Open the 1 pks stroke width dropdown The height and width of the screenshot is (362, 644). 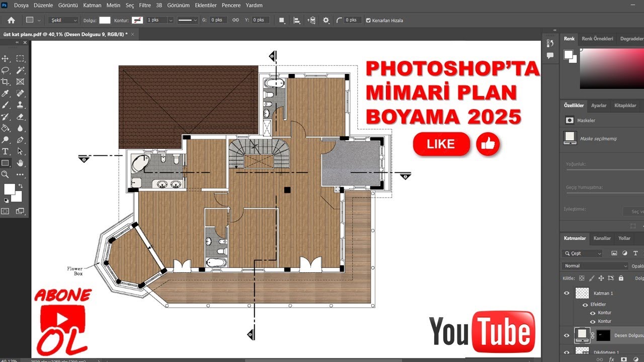click(171, 20)
